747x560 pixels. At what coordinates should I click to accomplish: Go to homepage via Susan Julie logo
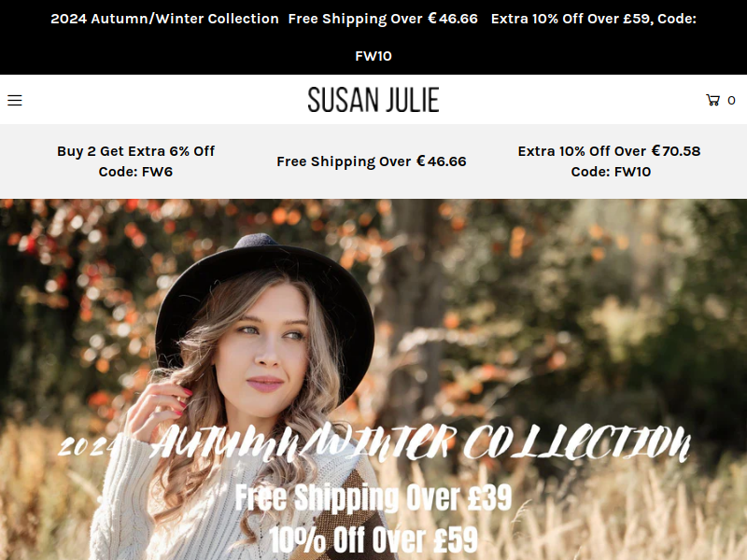click(373, 100)
